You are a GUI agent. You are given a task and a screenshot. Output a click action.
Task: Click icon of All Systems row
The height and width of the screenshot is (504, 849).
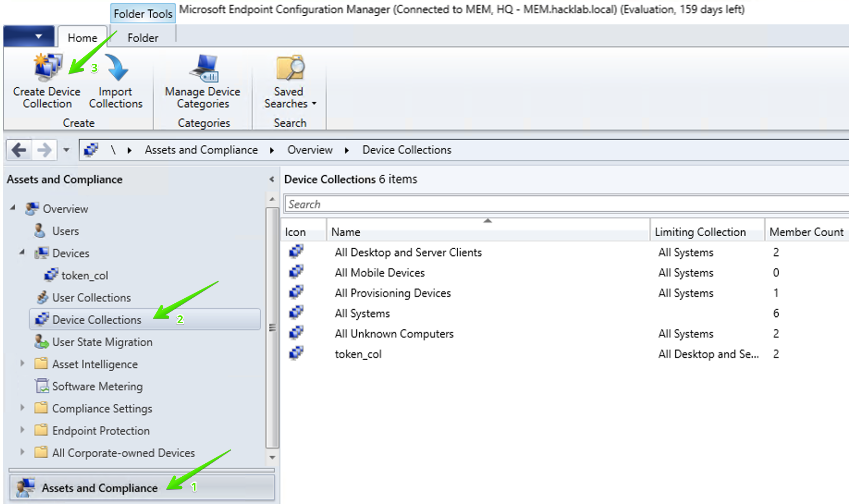click(296, 313)
